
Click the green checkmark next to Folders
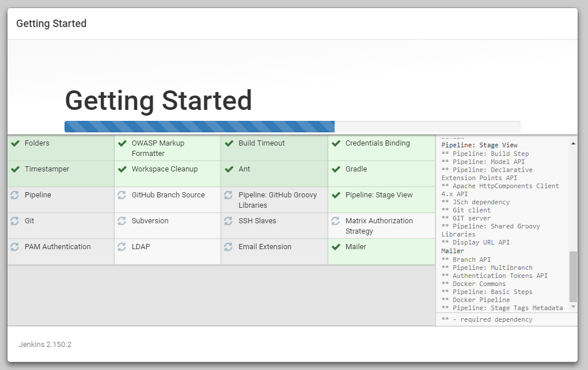[15, 143]
